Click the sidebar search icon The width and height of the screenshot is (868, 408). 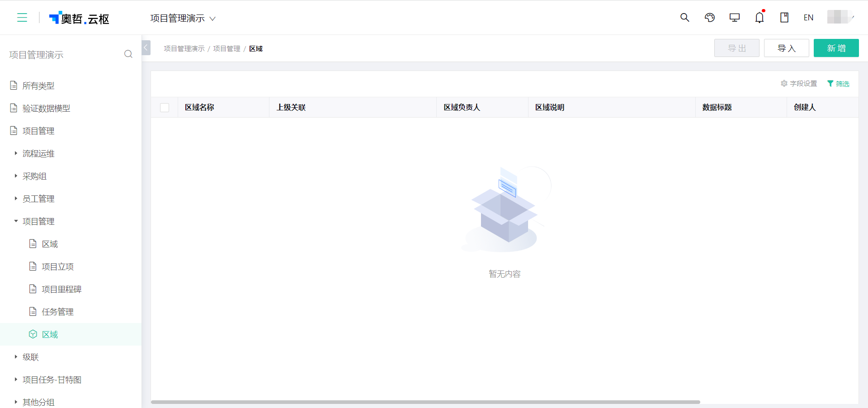[x=128, y=54]
